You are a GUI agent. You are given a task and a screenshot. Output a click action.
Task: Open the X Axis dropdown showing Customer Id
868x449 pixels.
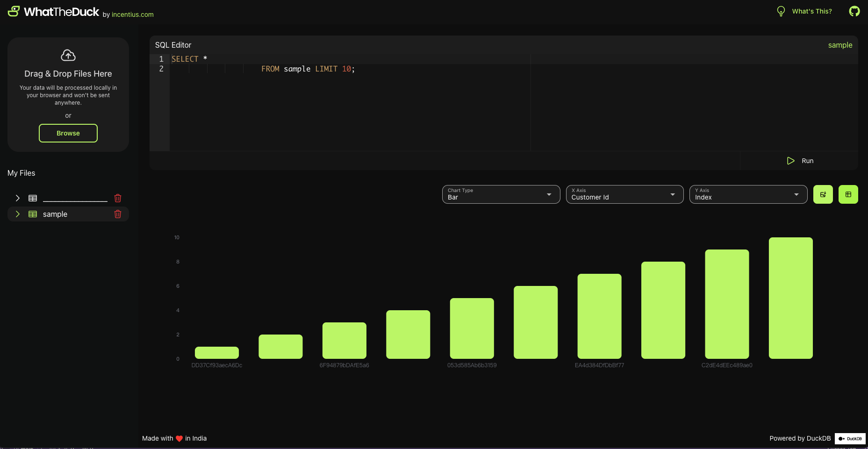click(625, 194)
